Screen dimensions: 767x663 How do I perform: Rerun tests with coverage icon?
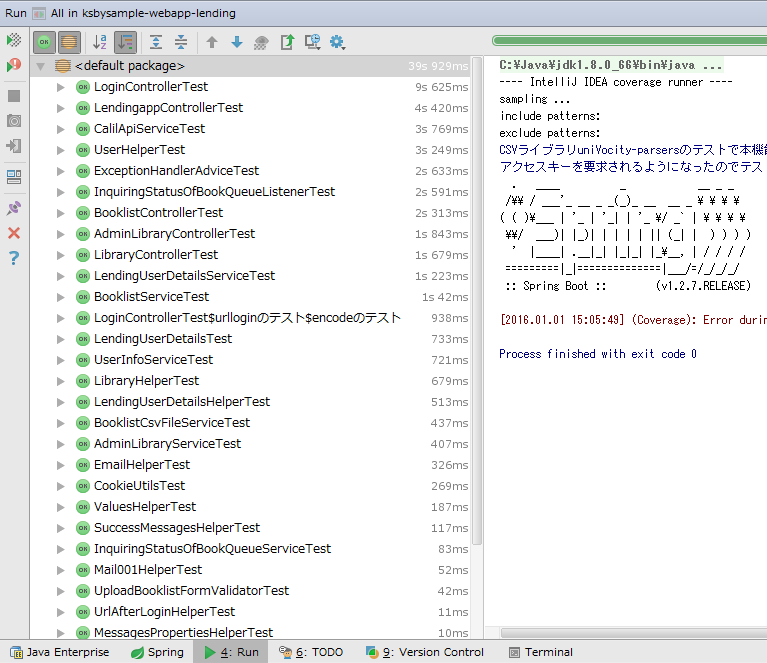coord(14,40)
